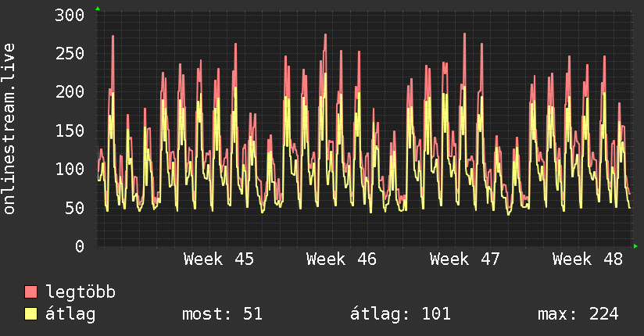Image resolution: width=644 pixels, height=336 pixels.
Task: Click the 150 y-axis value
Action: pos(70,130)
